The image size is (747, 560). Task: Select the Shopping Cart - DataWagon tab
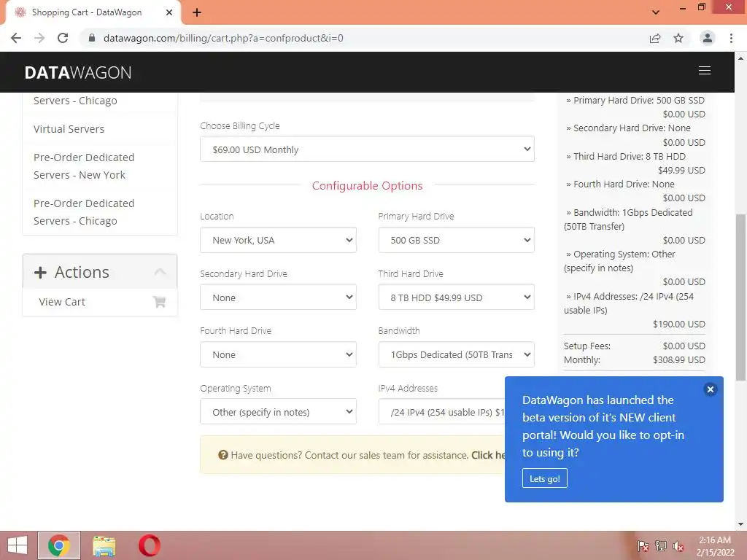click(93, 12)
